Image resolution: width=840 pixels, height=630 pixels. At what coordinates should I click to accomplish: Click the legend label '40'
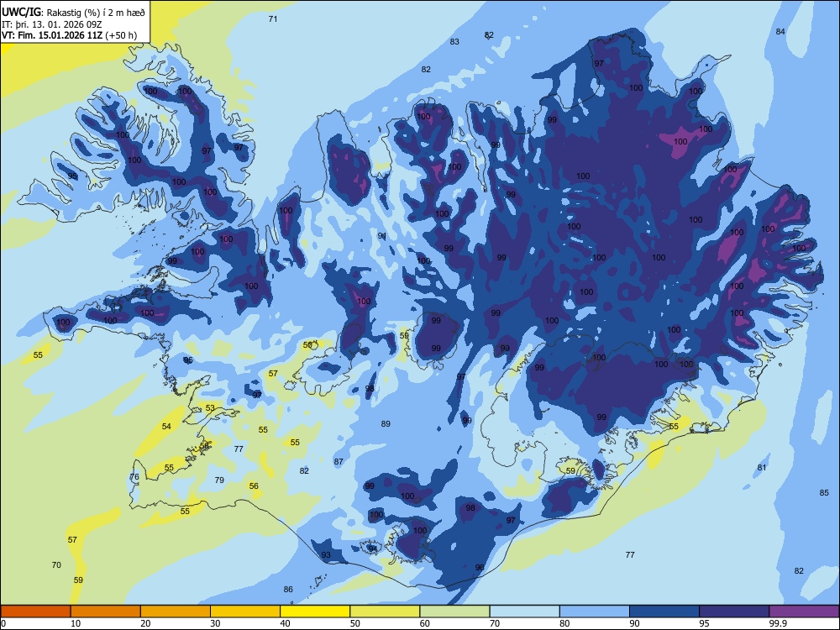pyautogui.click(x=285, y=623)
